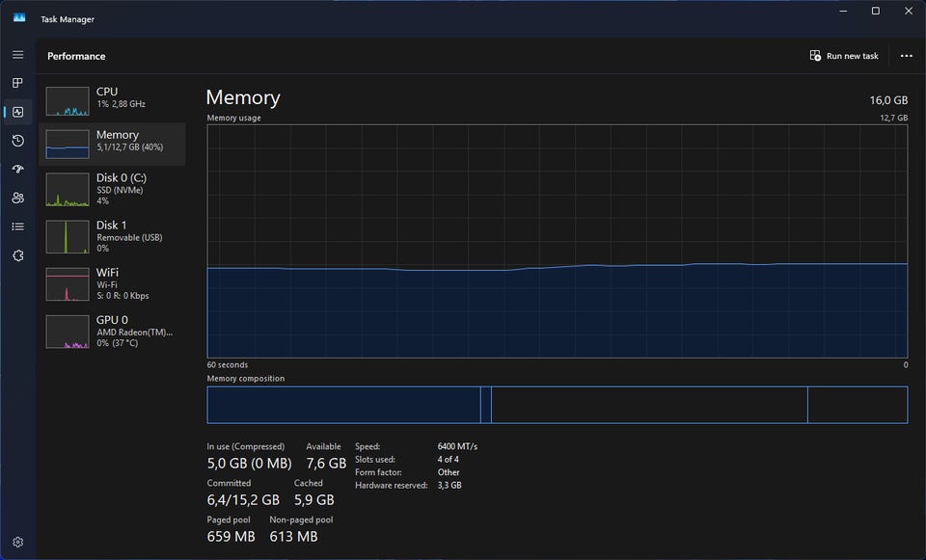Screen dimensions: 926x560
Task: Click the Committed value 6,4/15,2 GB
Action: click(243, 500)
